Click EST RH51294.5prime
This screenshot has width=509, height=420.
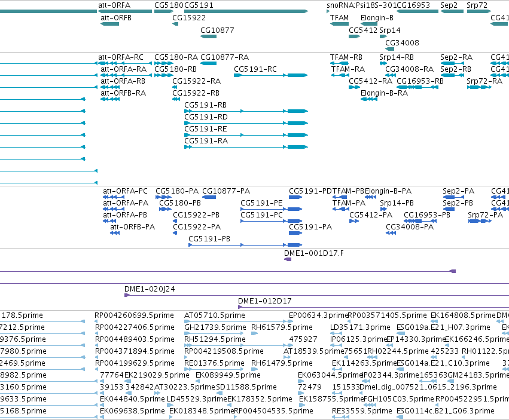coord(215,339)
